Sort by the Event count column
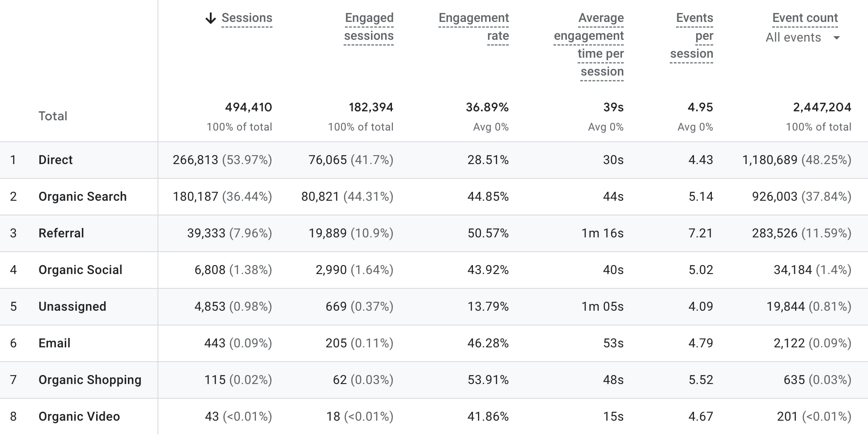 804,18
